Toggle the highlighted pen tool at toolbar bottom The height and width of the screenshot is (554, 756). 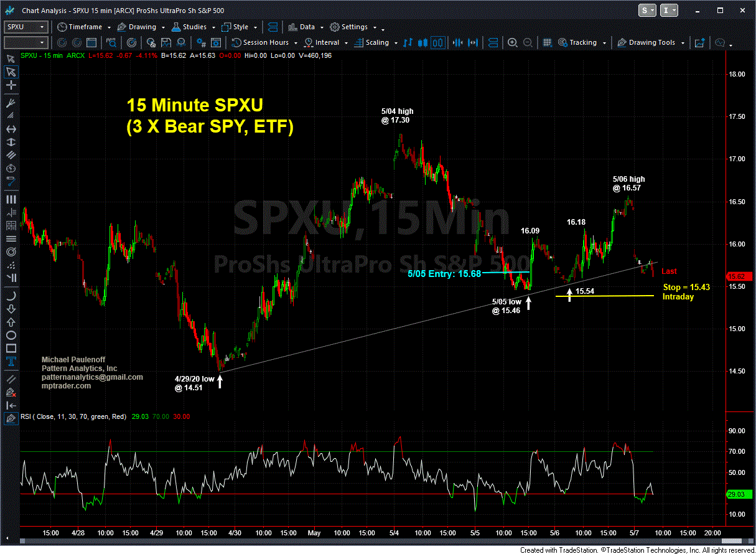coord(10,420)
